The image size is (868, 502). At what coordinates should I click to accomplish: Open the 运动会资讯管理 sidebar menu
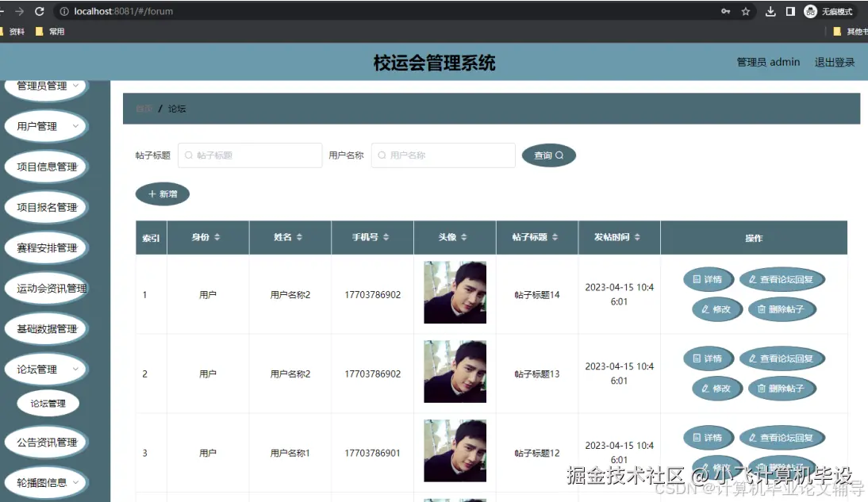[x=46, y=288]
